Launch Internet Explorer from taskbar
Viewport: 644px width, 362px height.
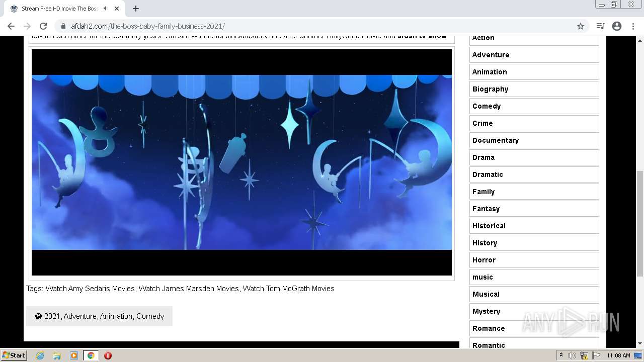coord(40,355)
